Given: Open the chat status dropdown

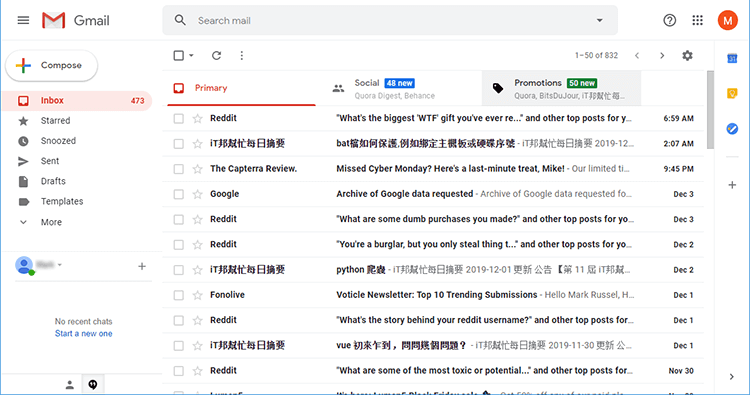Looking at the screenshot, I should tap(60, 264).
